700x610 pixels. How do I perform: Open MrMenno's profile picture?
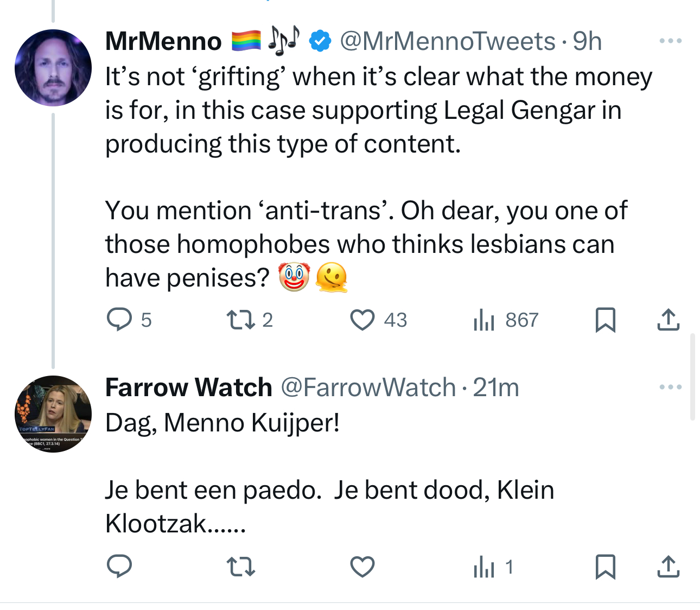(53, 68)
